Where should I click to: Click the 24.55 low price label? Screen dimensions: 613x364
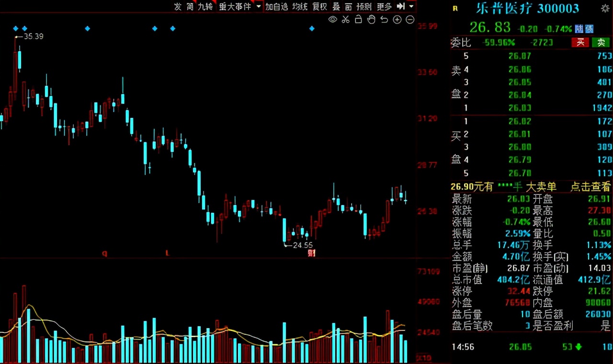click(303, 245)
